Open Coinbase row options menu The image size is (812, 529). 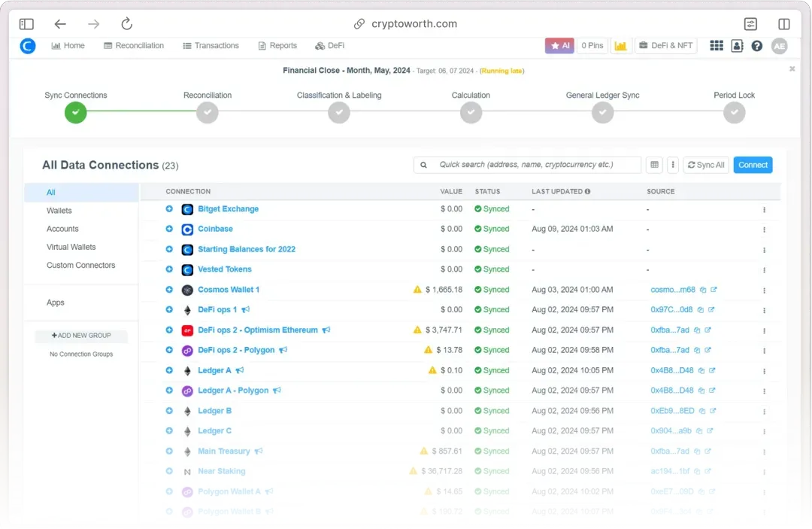pos(764,230)
